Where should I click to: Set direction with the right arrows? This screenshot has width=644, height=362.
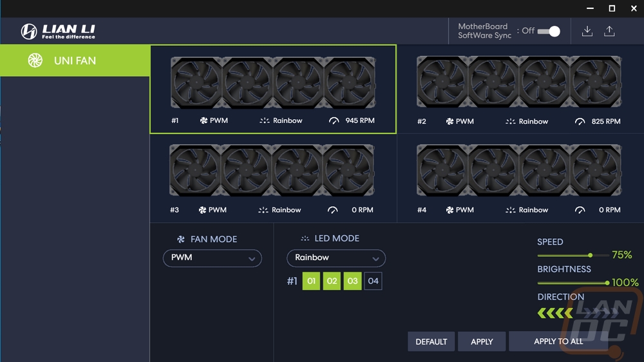[600, 314]
